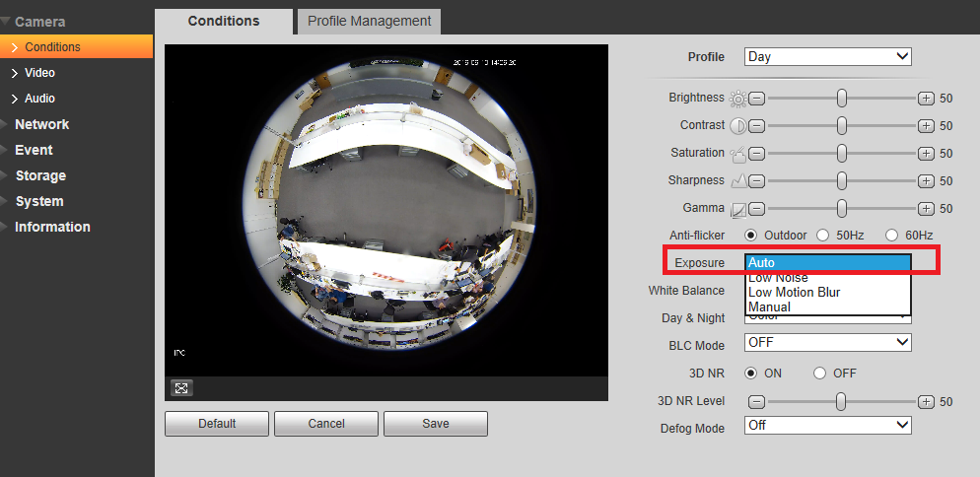The height and width of the screenshot is (477, 980).
Task: Open the BLC Mode dropdown
Action: pyautogui.click(x=827, y=343)
